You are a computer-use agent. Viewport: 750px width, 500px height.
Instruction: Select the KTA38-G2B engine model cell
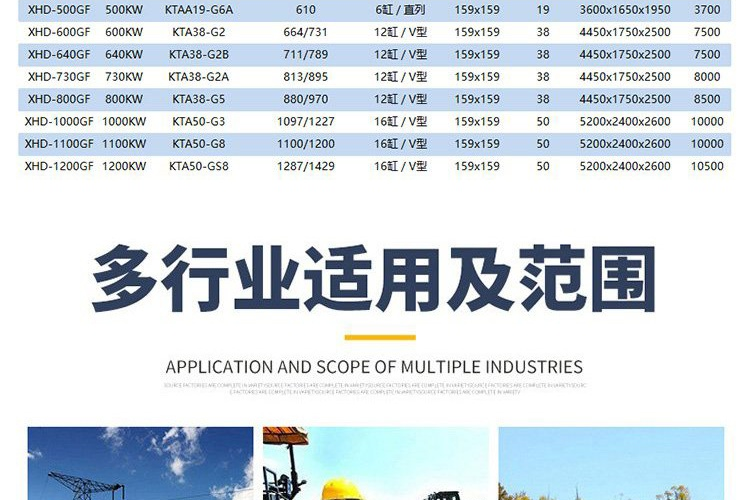point(198,55)
